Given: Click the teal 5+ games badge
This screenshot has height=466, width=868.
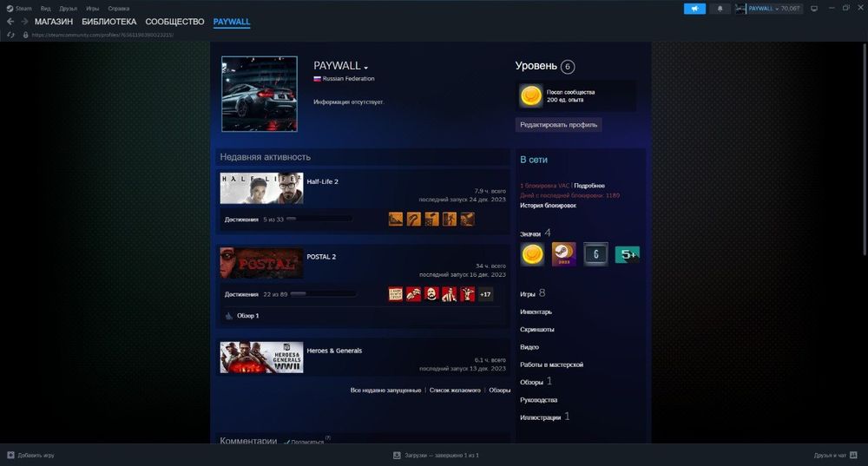Looking at the screenshot, I should [628, 254].
